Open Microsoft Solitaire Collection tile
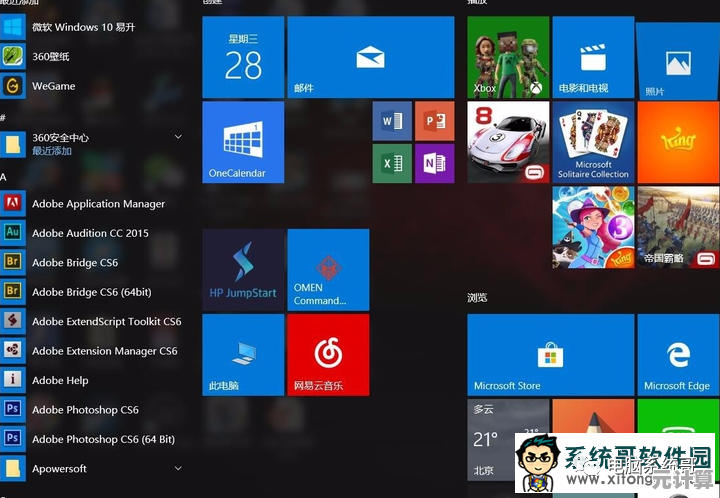The image size is (720, 498). tap(593, 142)
